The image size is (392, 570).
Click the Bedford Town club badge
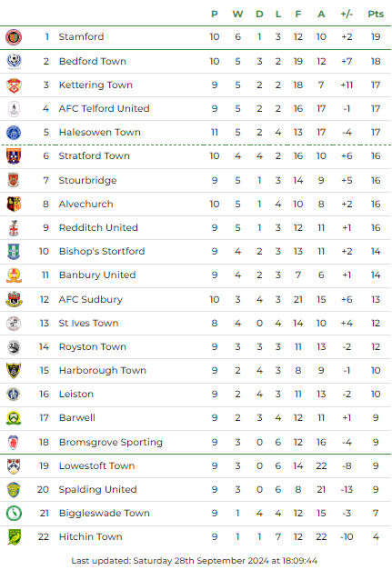point(14,61)
